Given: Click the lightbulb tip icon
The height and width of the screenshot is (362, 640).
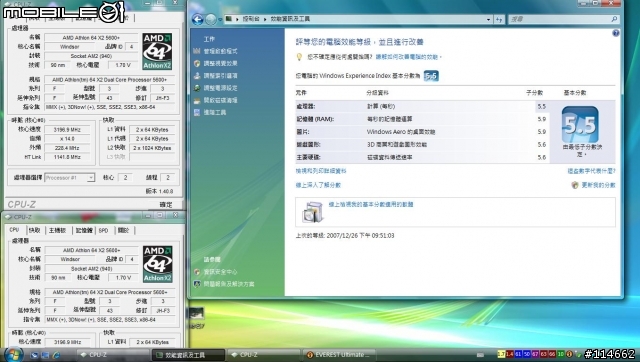Looking at the screenshot, I should coord(299,57).
